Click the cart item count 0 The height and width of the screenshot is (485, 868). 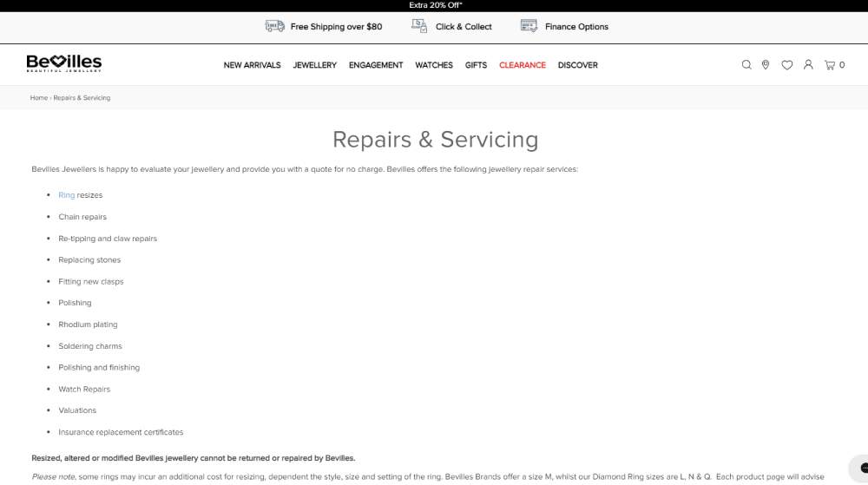[842, 65]
